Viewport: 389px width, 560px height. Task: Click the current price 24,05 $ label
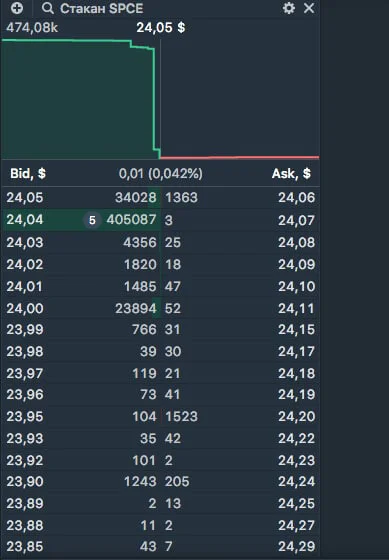pyautogui.click(x=161, y=28)
